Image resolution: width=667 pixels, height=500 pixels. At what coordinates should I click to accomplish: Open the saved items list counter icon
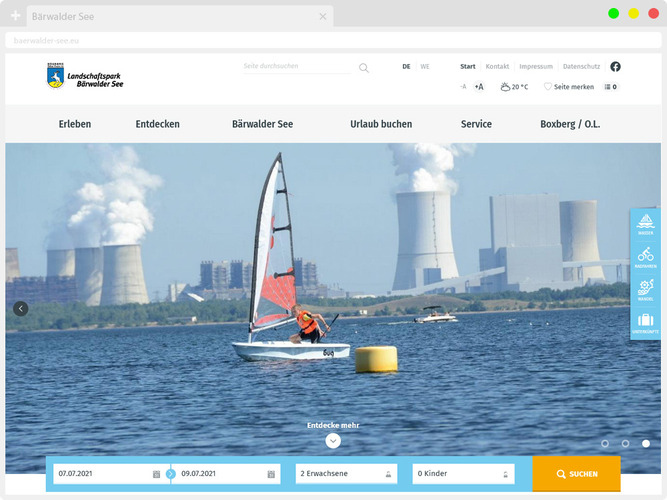[x=610, y=87]
